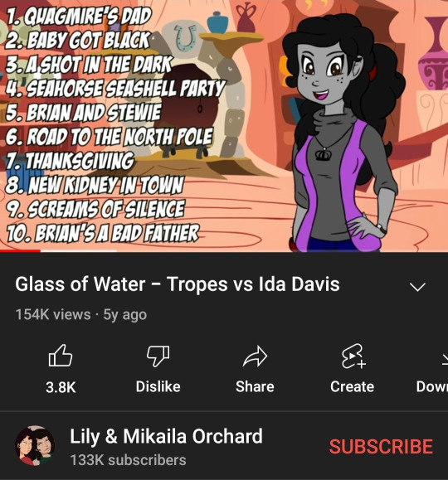The width and height of the screenshot is (448, 480).
Task: Click the red SUBSCRIBE button
Action: [x=381, y=446]
